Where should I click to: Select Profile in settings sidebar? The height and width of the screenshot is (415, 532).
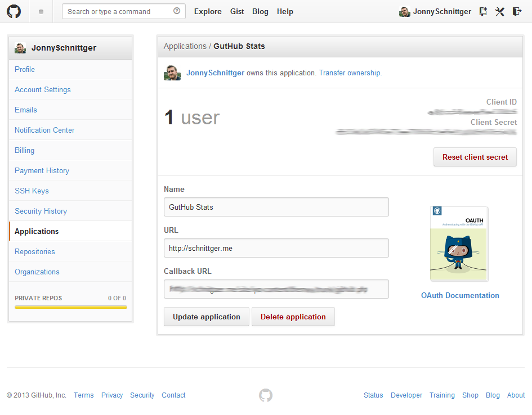(x=70, y=69)
